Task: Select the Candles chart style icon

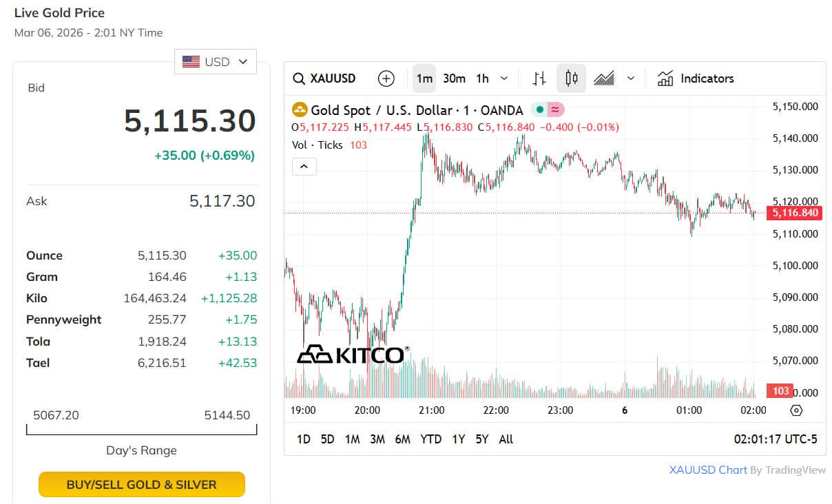Action: [571, 78]
